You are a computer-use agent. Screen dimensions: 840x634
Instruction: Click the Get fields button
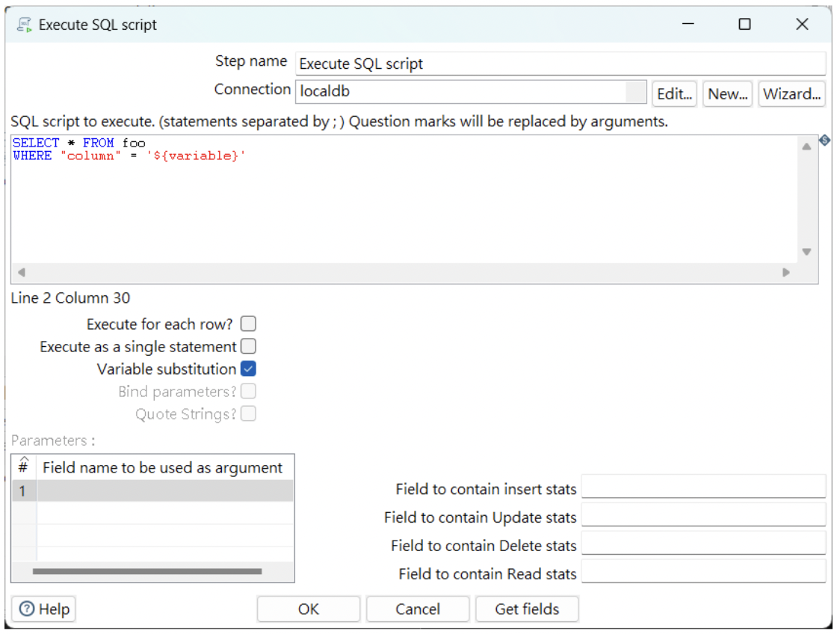[x=527, y=608]
